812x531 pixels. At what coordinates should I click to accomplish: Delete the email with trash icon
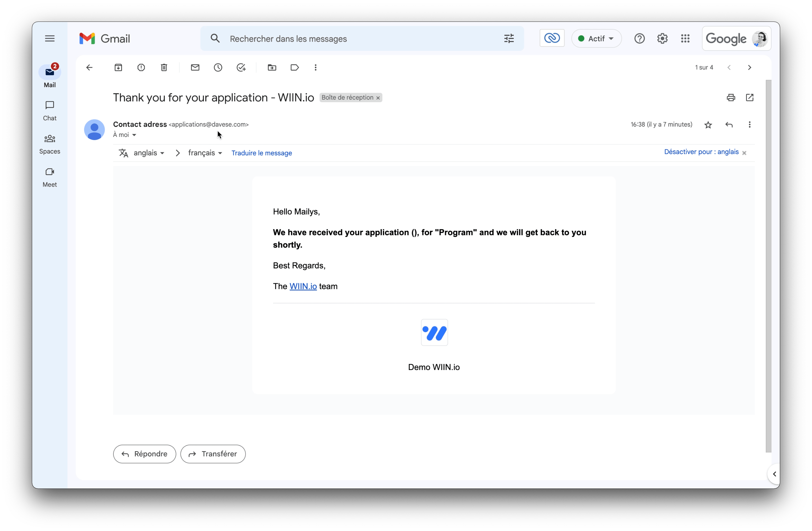click(164, 67)
